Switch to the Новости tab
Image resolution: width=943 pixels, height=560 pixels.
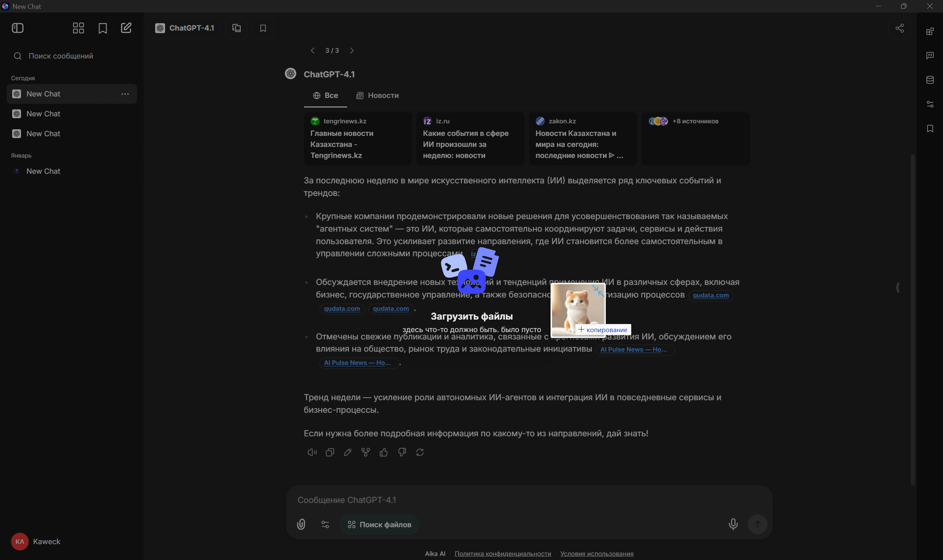pos(377,95)
